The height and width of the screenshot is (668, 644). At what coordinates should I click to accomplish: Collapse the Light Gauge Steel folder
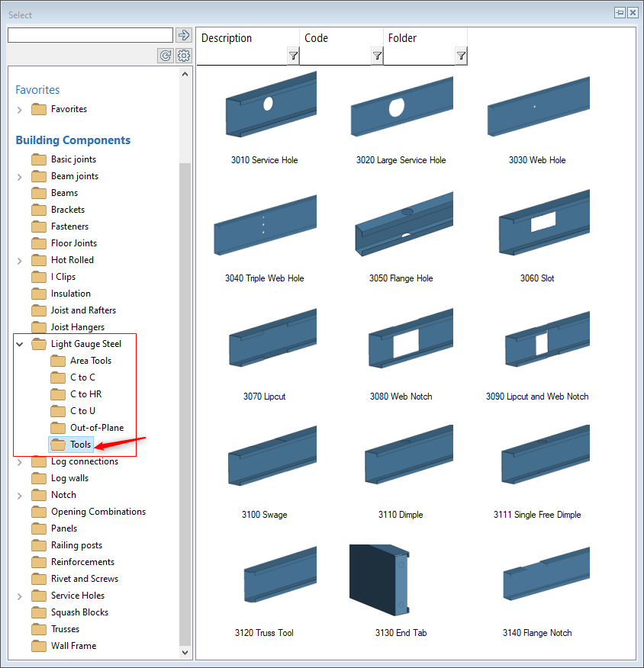coord(20,345)
